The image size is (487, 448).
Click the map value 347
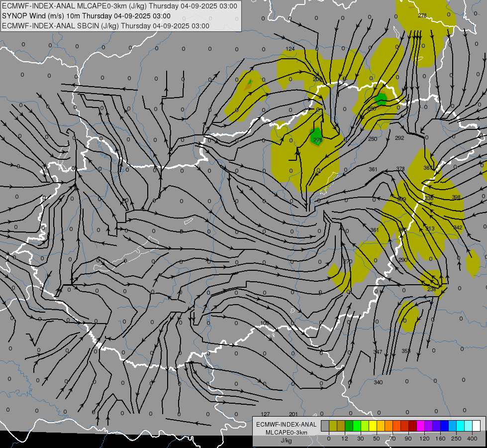coord(378,351)
